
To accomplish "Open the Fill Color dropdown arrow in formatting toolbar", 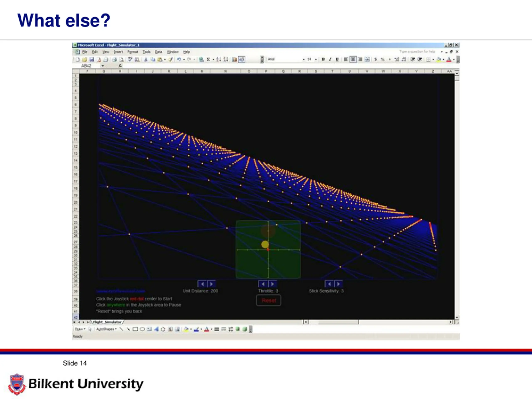I will pos(443,59).
